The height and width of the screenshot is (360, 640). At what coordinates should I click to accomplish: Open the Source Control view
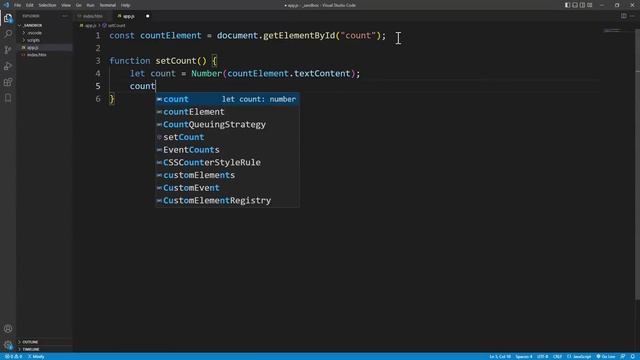coord(8,50)
